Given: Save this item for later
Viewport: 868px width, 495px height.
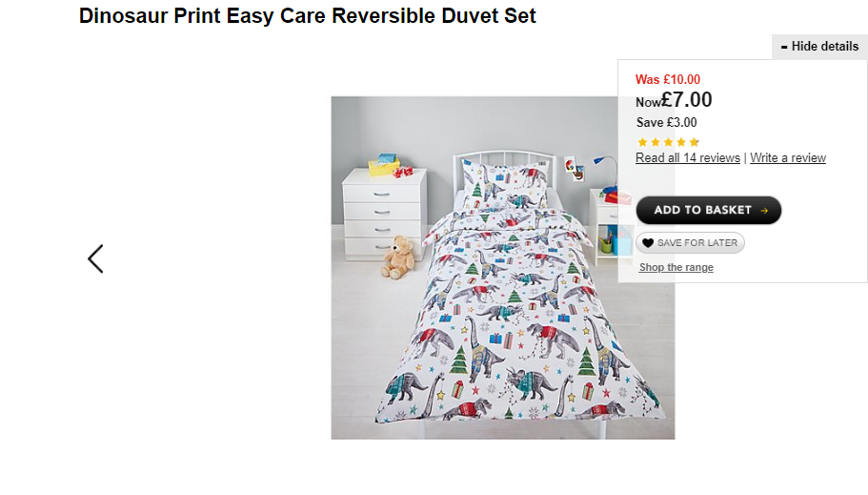Looking at the screenshot, I should [691, 243].
